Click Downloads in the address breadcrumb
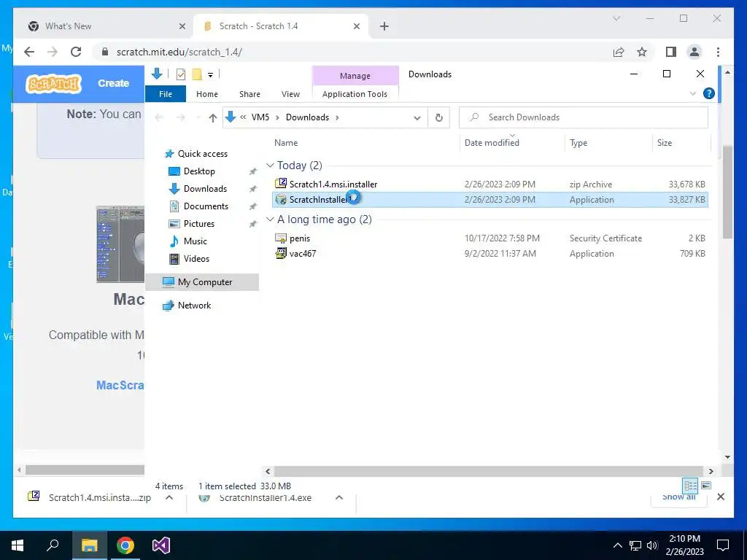 point(307,117)
